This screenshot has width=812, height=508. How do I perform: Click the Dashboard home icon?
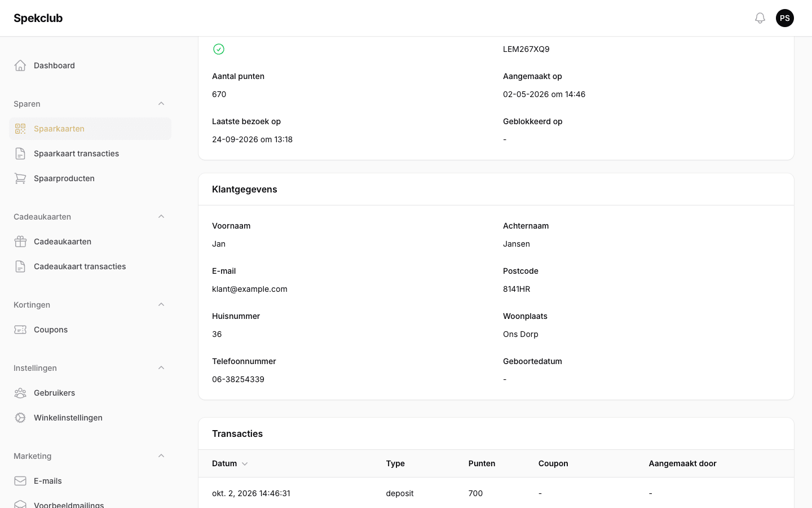tap(20, 65)
